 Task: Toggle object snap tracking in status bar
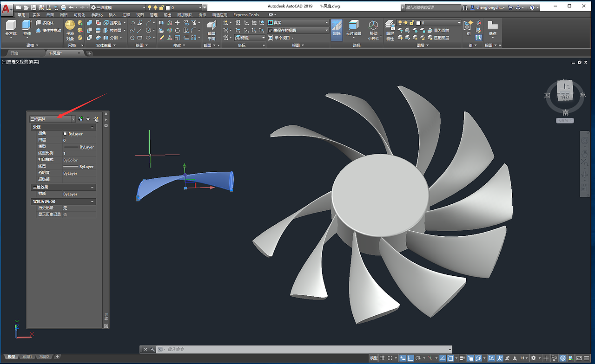(x=443, y=358)
